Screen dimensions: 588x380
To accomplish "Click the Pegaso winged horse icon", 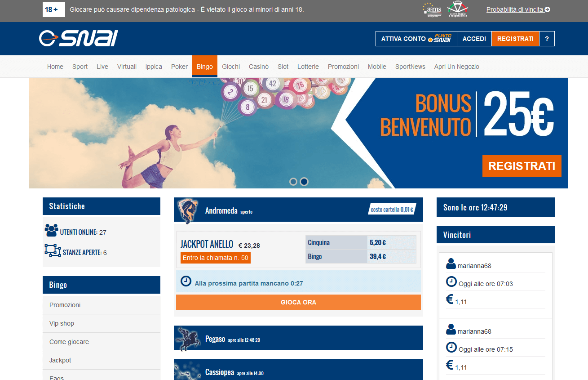I will pyautogui.click(x=188, y=339).
